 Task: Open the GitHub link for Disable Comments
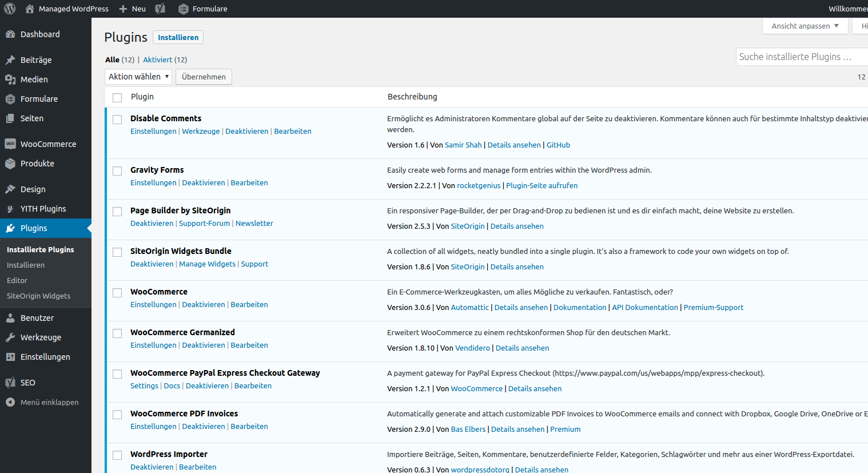[x=558, y=145]
